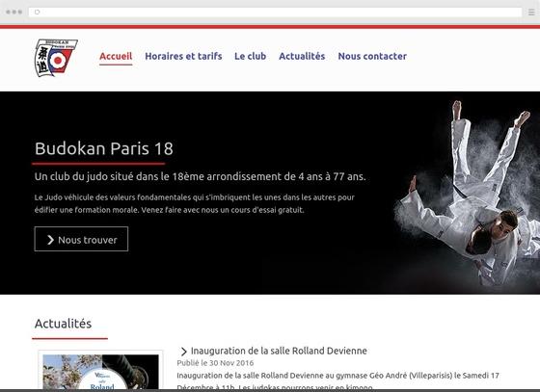540x392 pixels.
Task: Click the chevron icon in Nous trouver button
Action: point(50,240)
